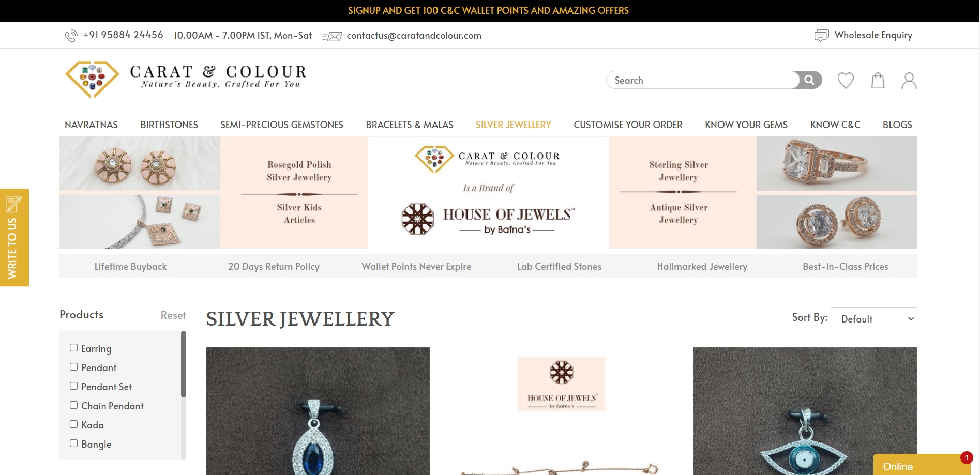
Task: Open the Sort By Default dropdown
Action: (x=873, y=319)
